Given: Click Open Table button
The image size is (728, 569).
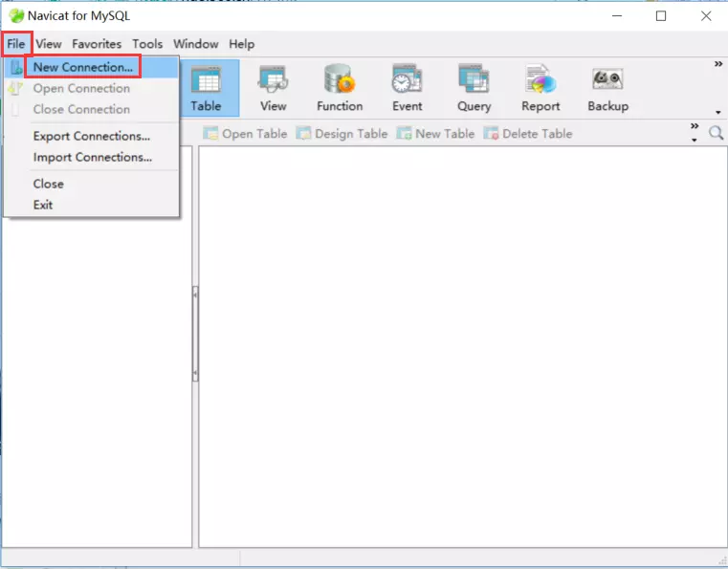Looking at the screenshot, I should (x=245, y=134).
